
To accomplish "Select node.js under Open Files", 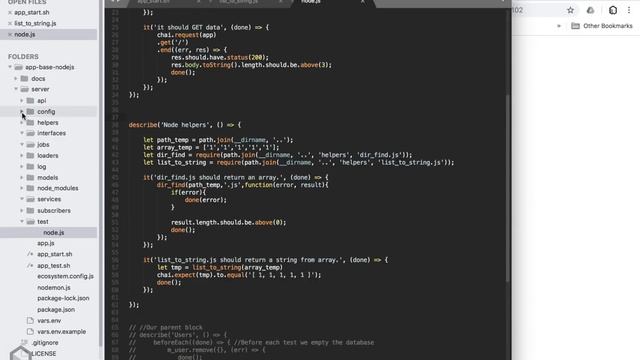I will [24, 35].
